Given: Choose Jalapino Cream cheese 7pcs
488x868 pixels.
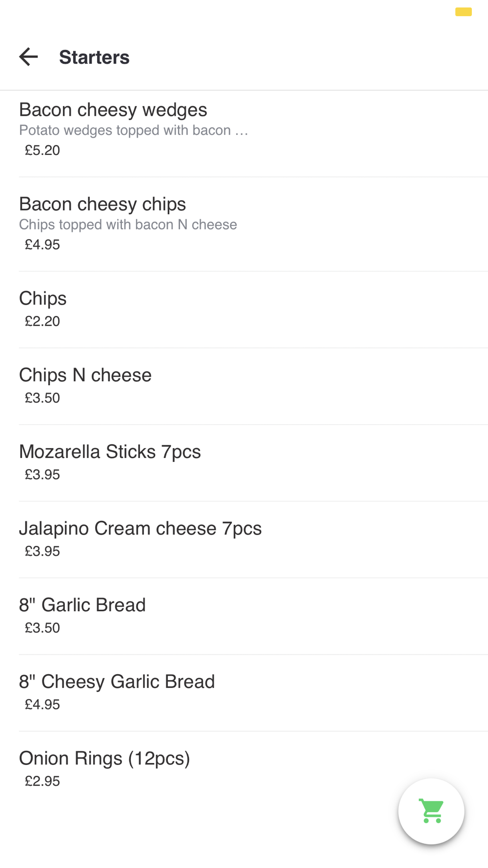Looking at the screenshot, I should coord(140,529).
